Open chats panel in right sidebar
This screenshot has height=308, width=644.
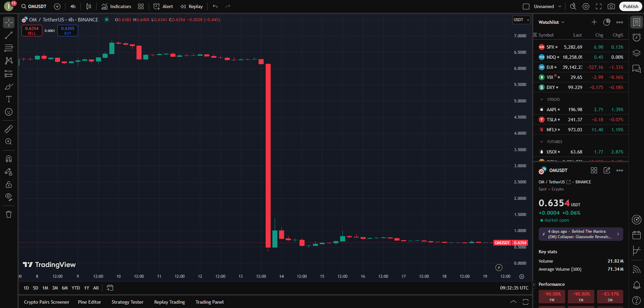[x=637, y=69]
